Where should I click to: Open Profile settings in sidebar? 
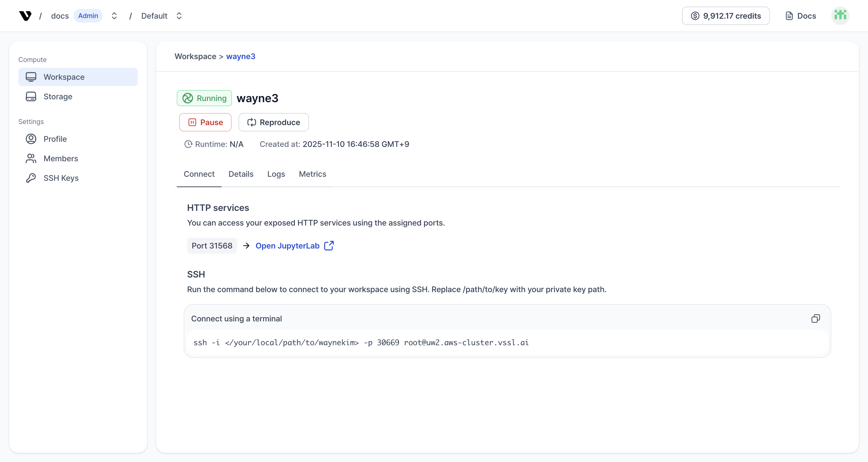(x=55, y=139)
